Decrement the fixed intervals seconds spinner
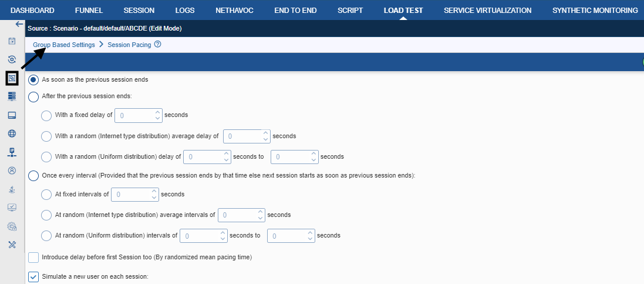 pyautogui.click(x=154, y=198)
